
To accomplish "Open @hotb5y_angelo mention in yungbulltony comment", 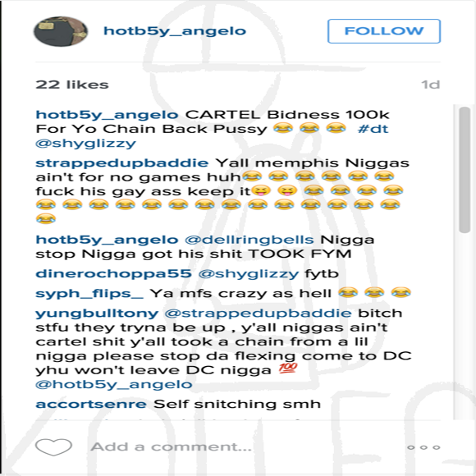I will click(x=114, y=385).
